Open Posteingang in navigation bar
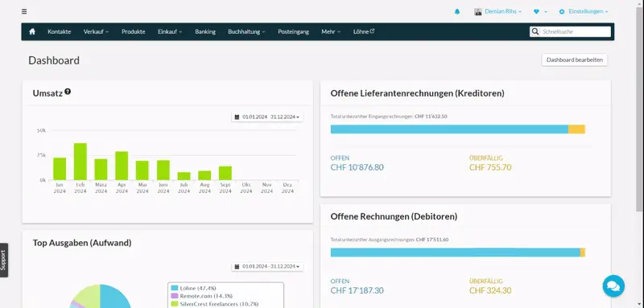 [x=293, y=31]
